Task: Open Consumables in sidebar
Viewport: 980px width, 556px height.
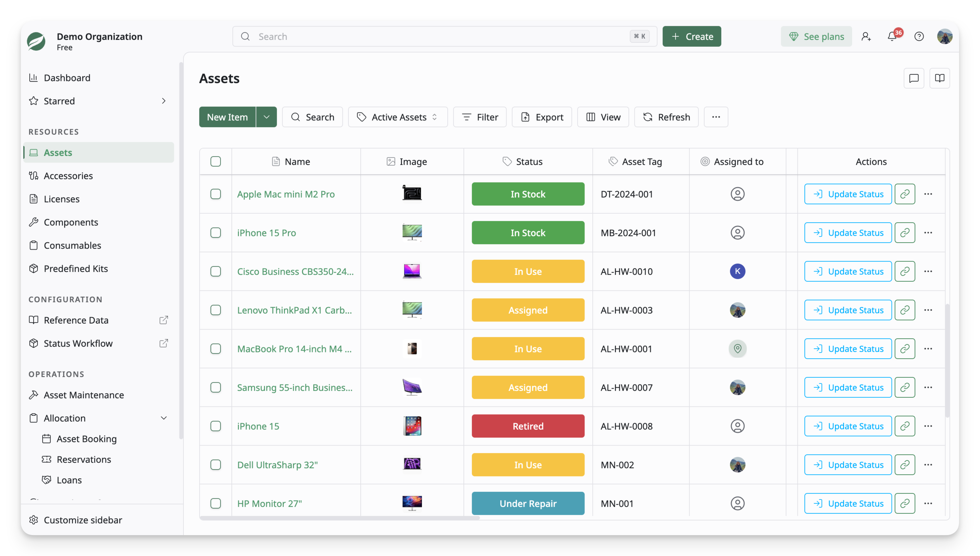Action: (99, 246)
